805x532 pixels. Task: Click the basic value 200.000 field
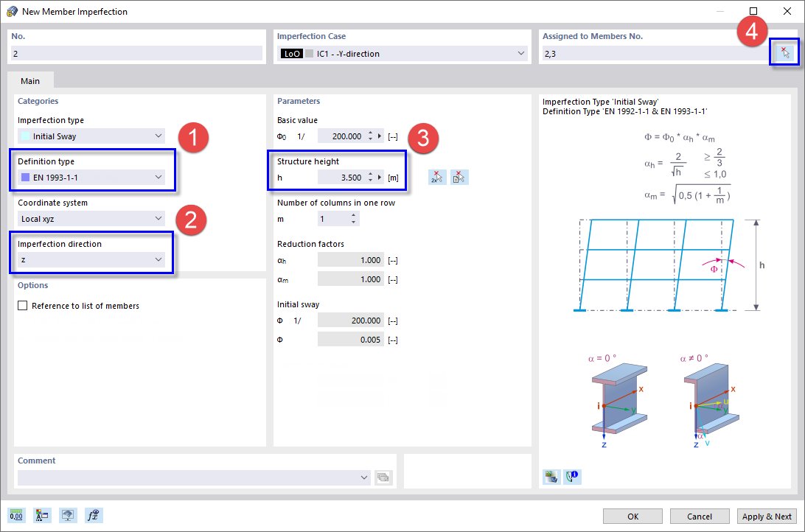341,136
